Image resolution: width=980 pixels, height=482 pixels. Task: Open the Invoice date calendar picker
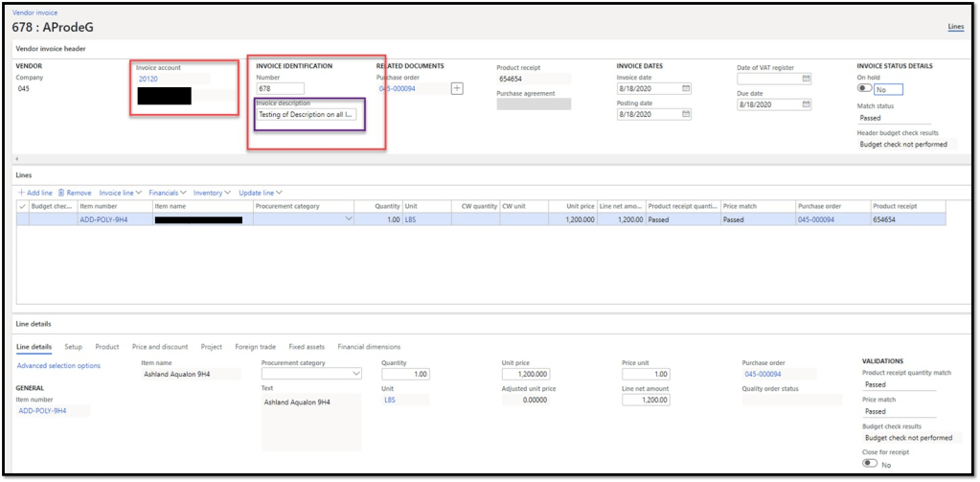(685, 88)
